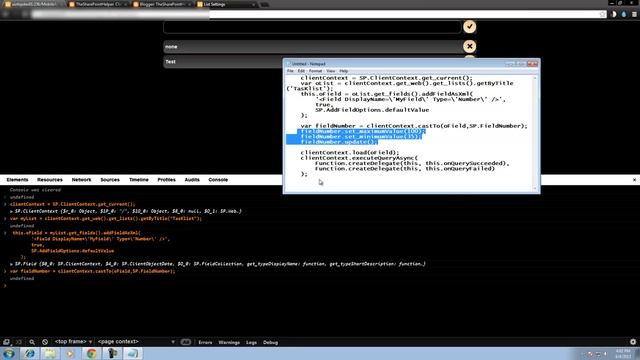Filter console by Errors

(x=205, y=342)
